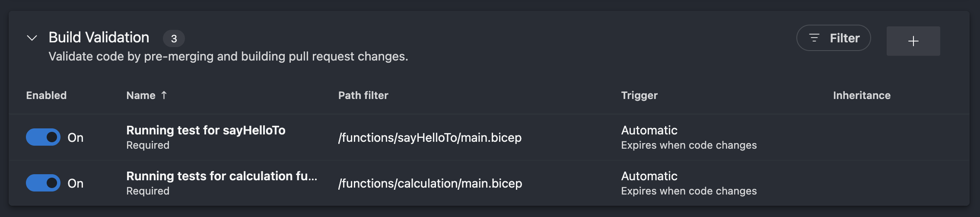This screenshot has width=980, height=217.
Task: Open the 'Running tests for calculation fu...' policy
Action: (222, 176)
